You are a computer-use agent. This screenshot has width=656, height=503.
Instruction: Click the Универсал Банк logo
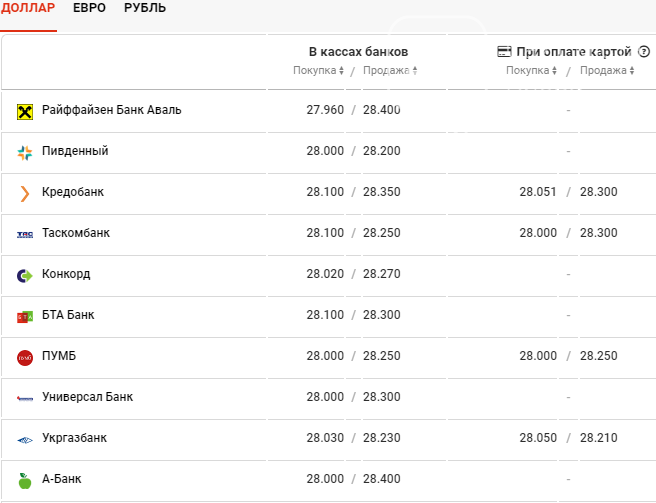pos(25,398)
